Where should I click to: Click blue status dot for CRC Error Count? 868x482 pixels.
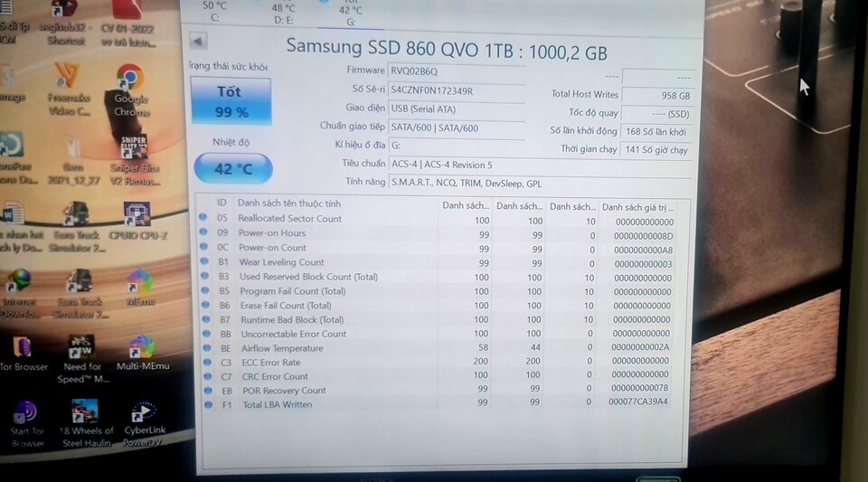pos(208,376)
